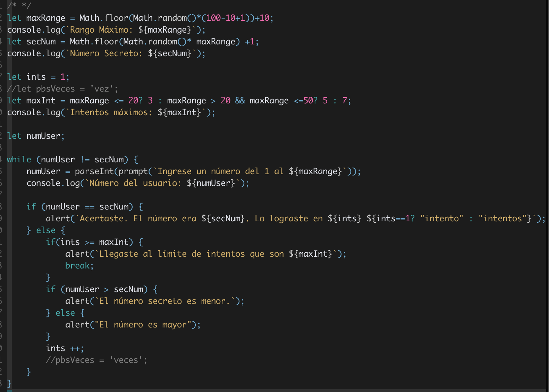549x392 pixels.
Task: Click the '100-10+1' expression
Action: [x=226, y=18]
